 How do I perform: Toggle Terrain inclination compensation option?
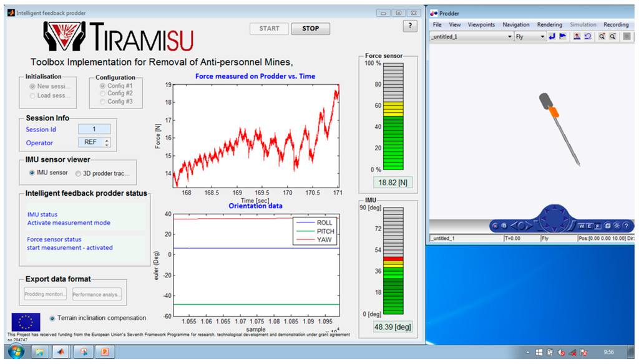pyautogui.click(x=52, y=318)
